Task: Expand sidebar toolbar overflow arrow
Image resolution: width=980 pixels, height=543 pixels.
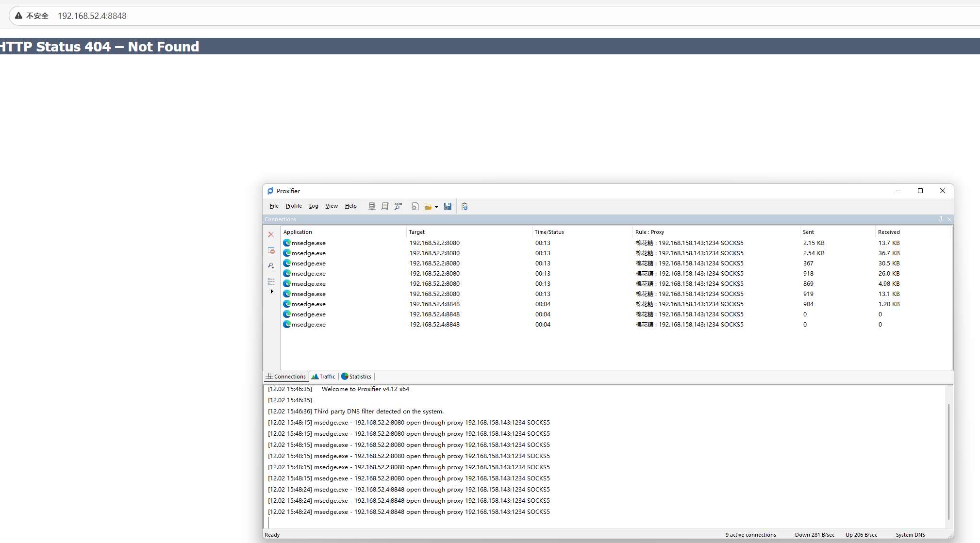Action: pyautogui.click(x=272, y=292)
